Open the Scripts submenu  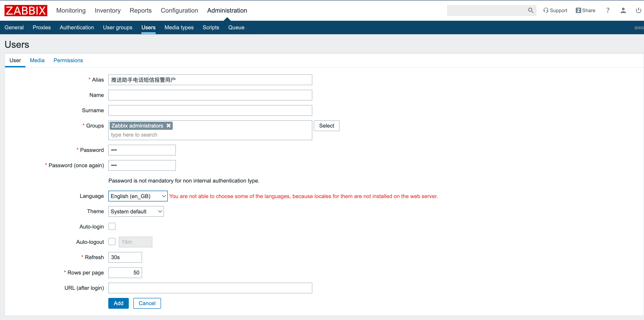[211, 27]
